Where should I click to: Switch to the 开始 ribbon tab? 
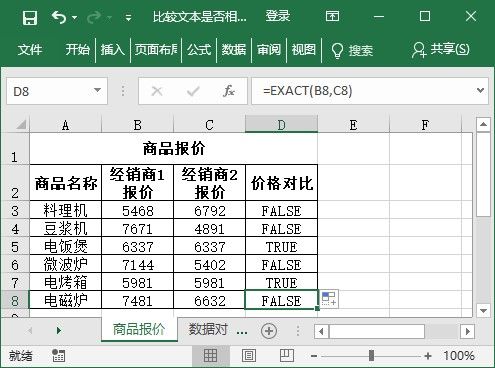tap(78, 50)
